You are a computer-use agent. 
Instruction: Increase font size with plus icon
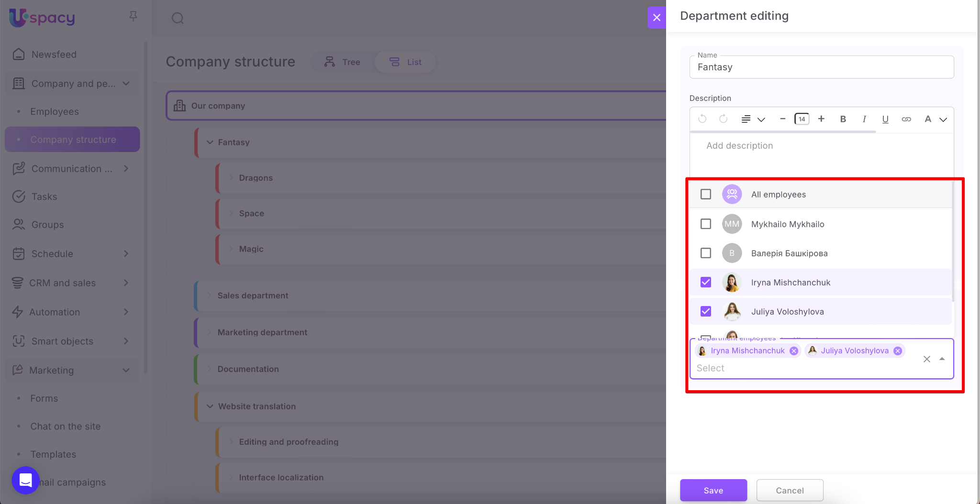tap(821, 119)
